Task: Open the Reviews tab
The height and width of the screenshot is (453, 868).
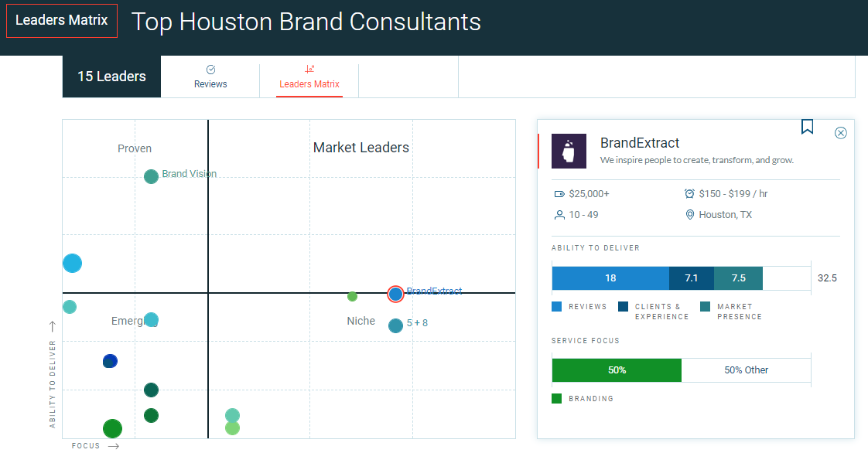Action: click(210, 77)
